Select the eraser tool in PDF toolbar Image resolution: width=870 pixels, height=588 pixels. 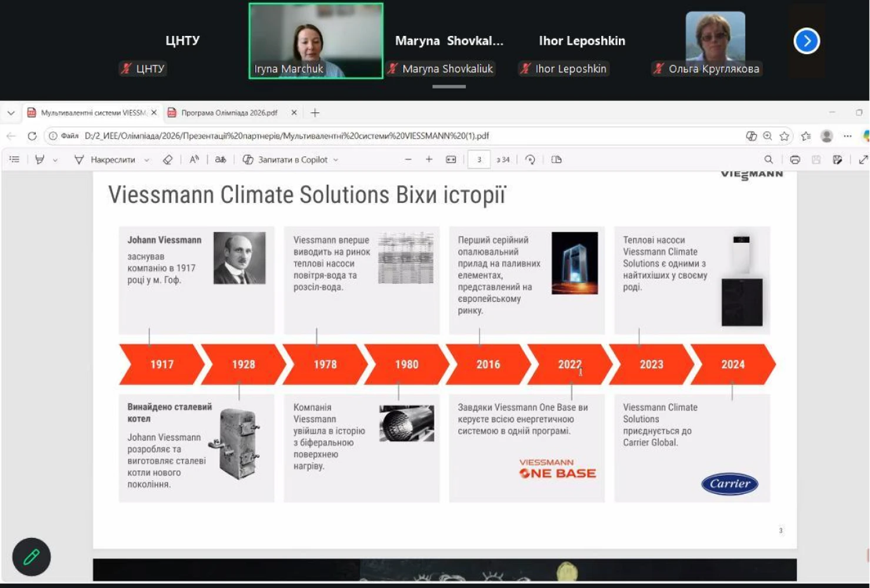168,159
